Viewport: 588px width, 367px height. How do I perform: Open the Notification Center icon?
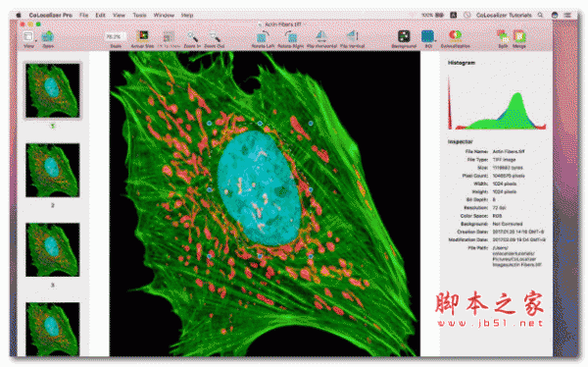tap(567, 15)
